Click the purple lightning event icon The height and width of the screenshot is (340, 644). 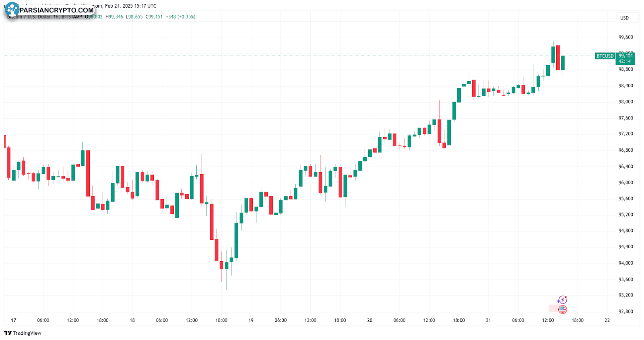click(x=562, y=300)
